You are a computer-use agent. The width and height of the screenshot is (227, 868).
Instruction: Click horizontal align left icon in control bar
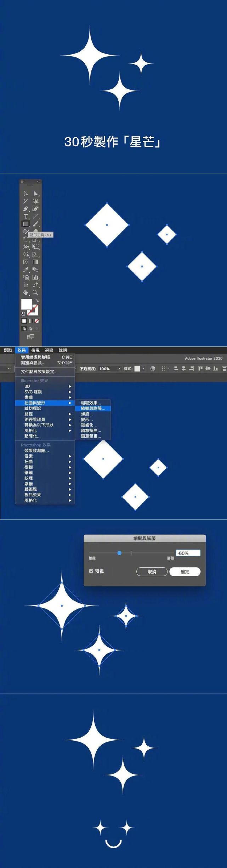176,369
